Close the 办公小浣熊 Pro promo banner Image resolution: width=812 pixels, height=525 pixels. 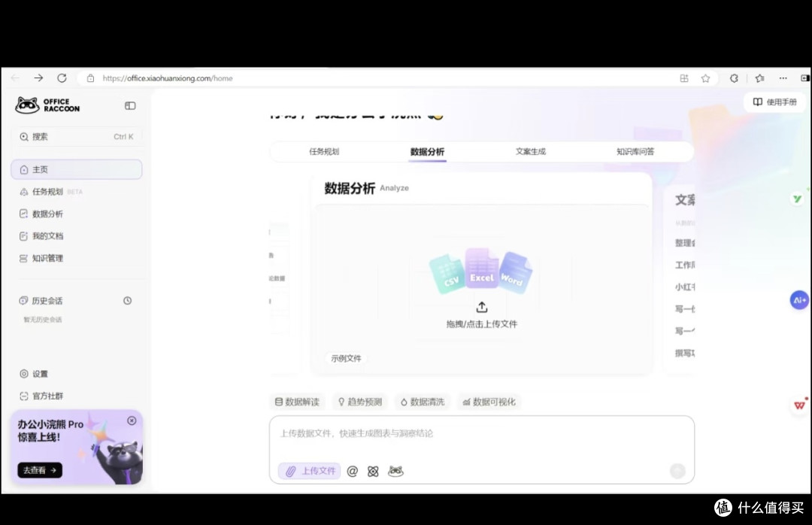click(x=132, y=421)
